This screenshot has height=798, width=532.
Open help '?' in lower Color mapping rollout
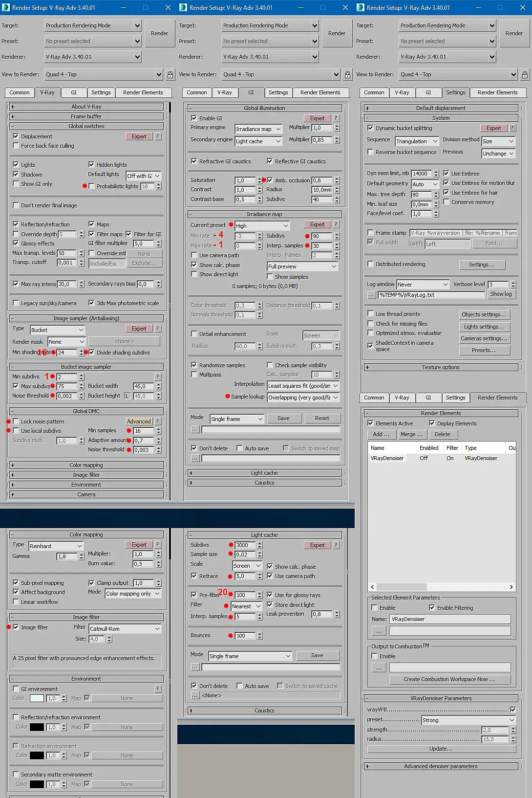(x=158, y=545)
